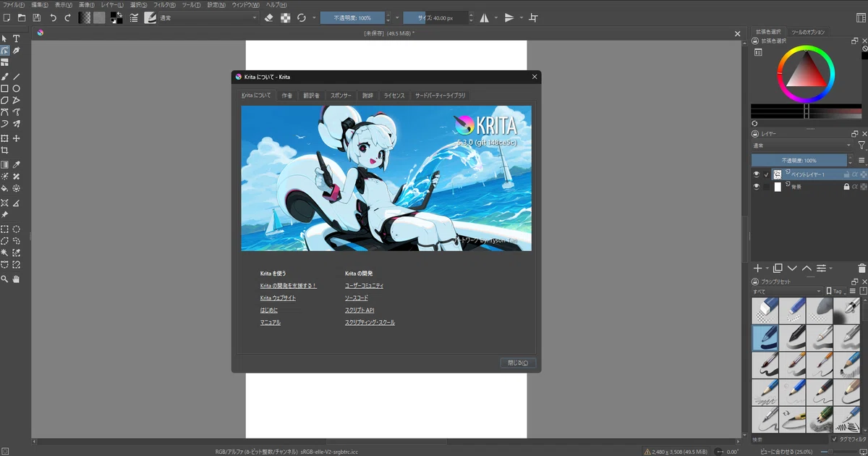The width and height of the screenshot is (868, 456).
Task: Toggle alpha lock on ペイントレイヤー1
Action: click(854, 174)
